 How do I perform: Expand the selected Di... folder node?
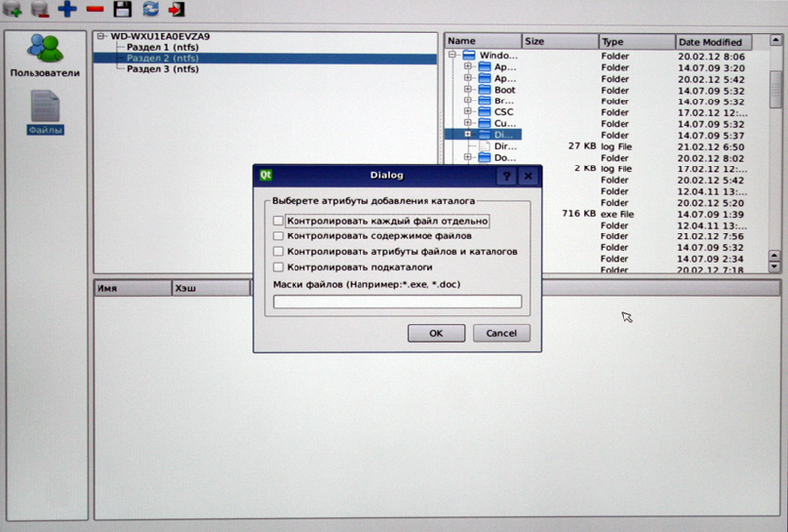[467, 134]
